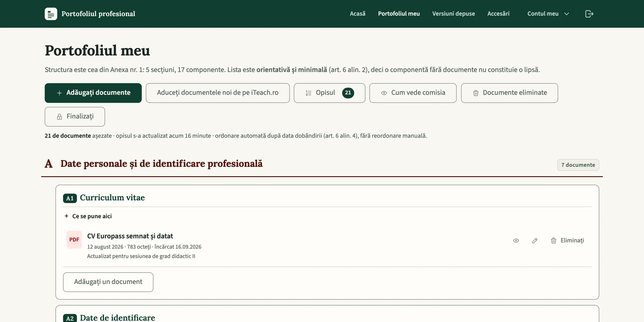The width and height of the screenshot is (644, 322).
Task: Click Eliminați for the CV Europass document
Action: [567, 241]
